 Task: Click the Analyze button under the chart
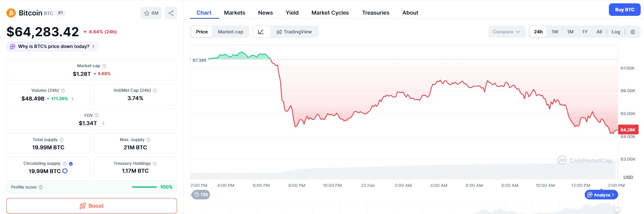pyautogui.click(x=601, y=195)
